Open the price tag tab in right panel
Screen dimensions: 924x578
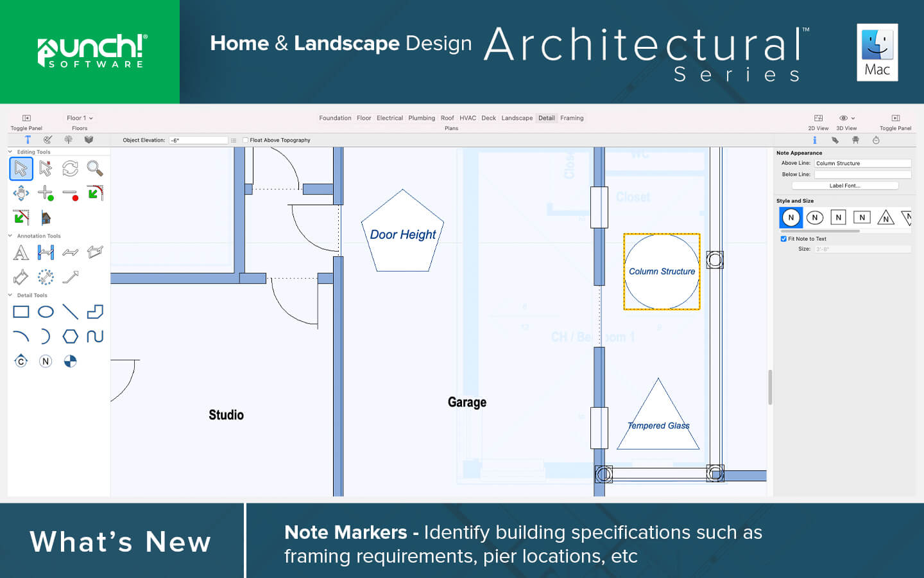(835, 140)
